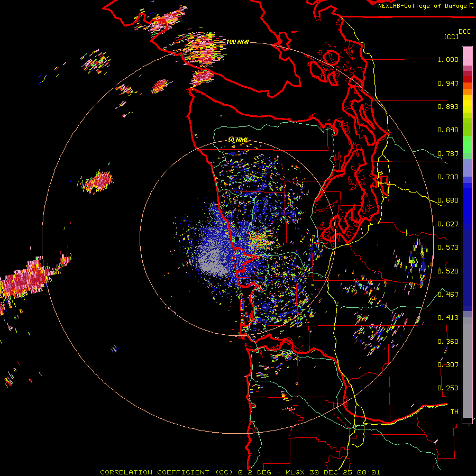Image resolution: width=476 pixels, height=476 pixels.
Task: Select the 0.627 legend value
Action: [448, 224]
